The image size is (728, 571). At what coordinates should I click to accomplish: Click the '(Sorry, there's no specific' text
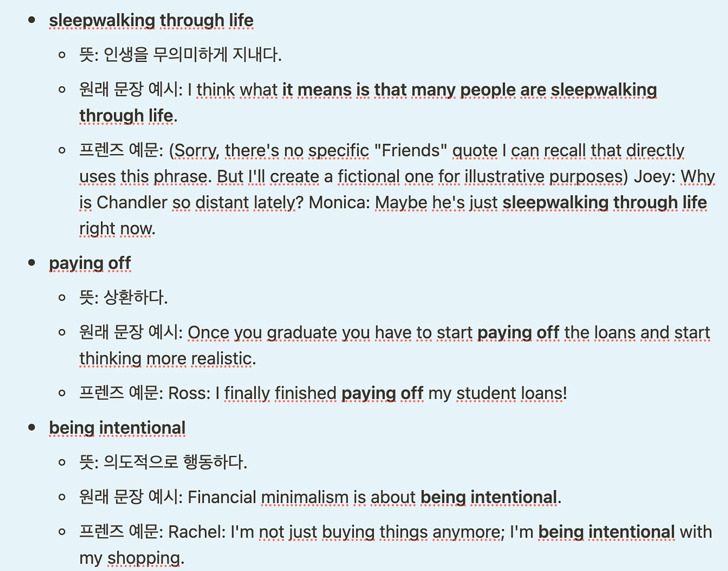pos(269,151)
